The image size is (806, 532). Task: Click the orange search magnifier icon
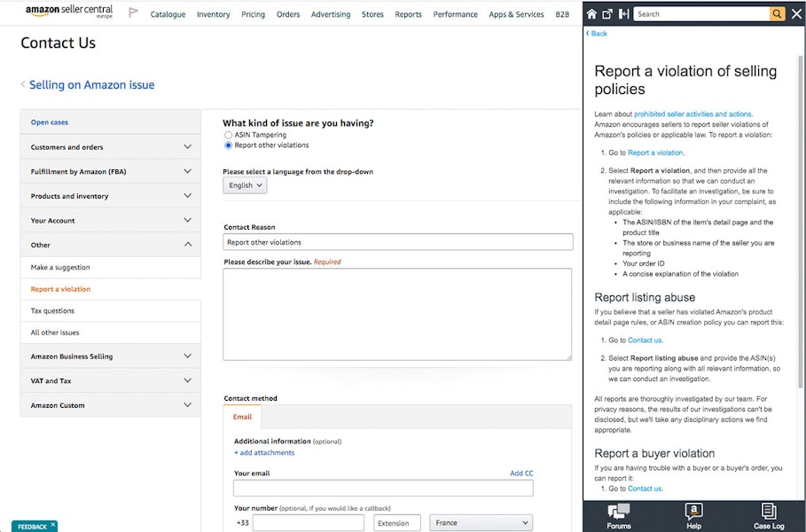(778, 13)
